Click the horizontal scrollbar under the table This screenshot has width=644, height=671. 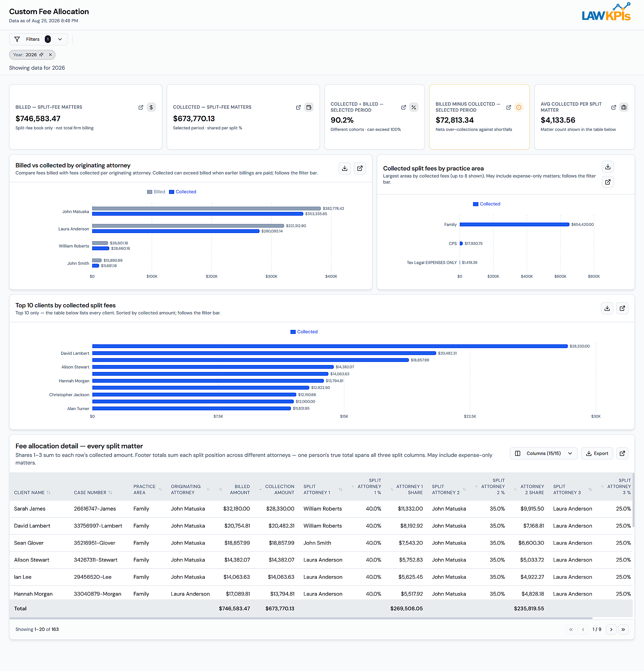tap(301, 618)
